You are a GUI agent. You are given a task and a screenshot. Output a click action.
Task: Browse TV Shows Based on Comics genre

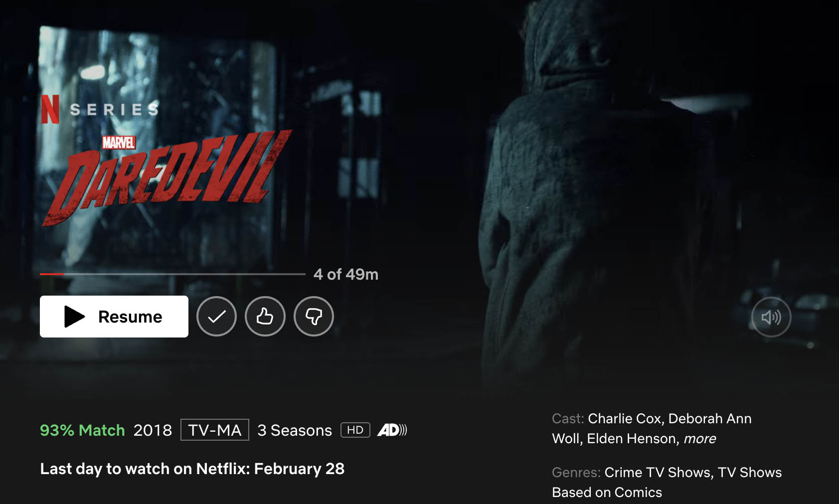pyautogui.click(x=667, y=483)
